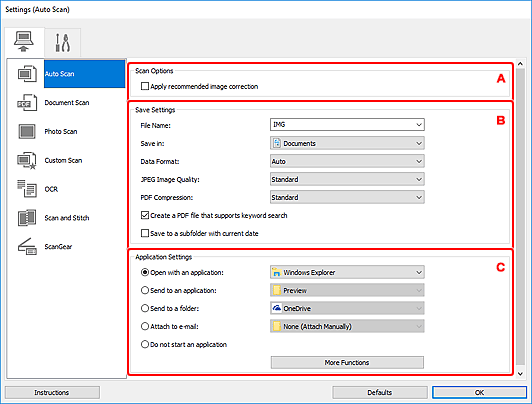
Task: Click the Auto Scan icon in the sidebar
Action: (x=27, y=74)
